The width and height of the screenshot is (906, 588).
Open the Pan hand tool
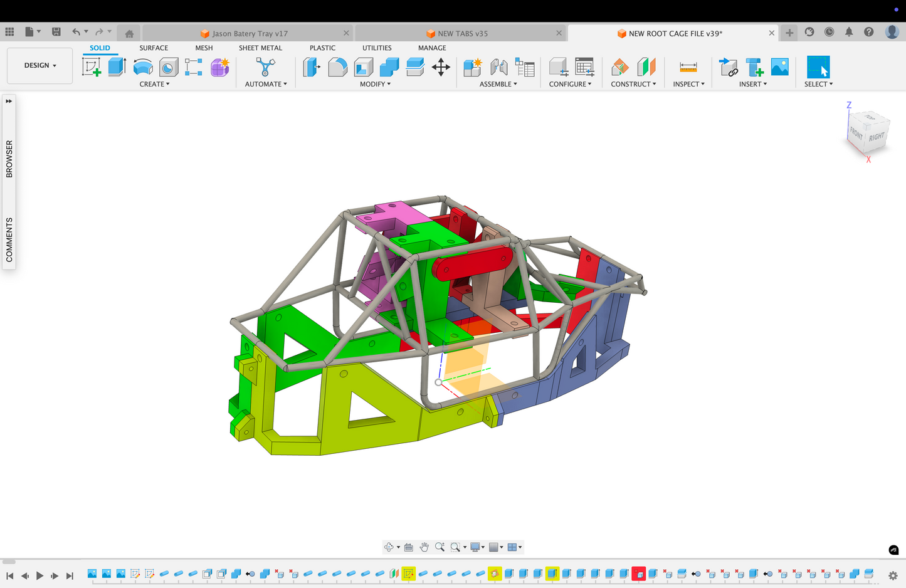pos(424,547)
